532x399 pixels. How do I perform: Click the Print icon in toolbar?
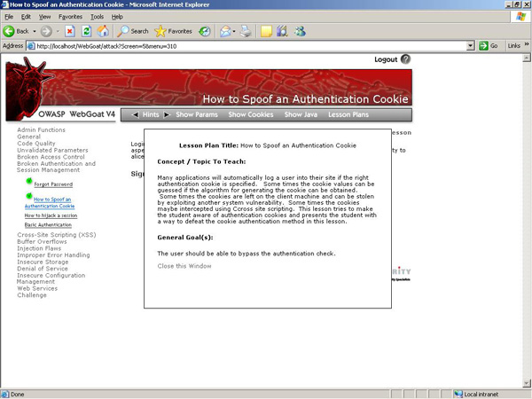click(246, 31)
